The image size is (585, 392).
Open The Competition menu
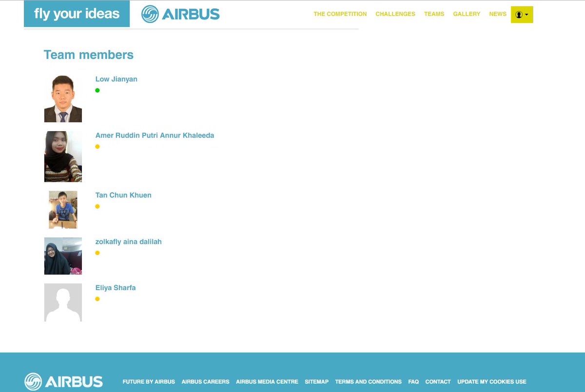340,14
